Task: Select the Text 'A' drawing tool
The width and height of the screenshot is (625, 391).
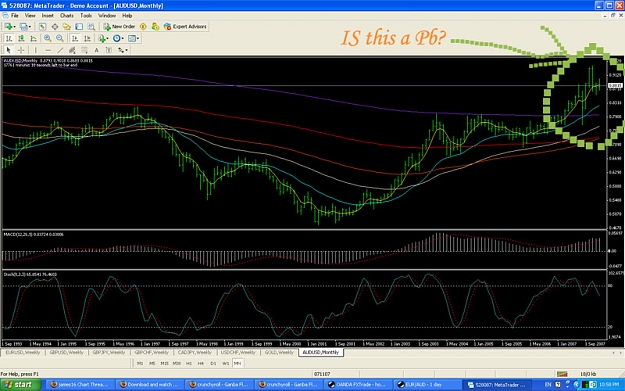Action: tap(96, 50)
